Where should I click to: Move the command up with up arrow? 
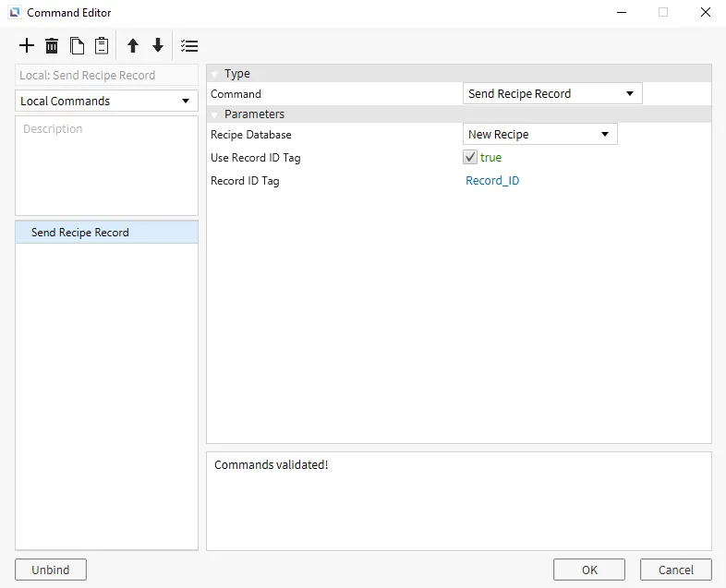point(133,46)
